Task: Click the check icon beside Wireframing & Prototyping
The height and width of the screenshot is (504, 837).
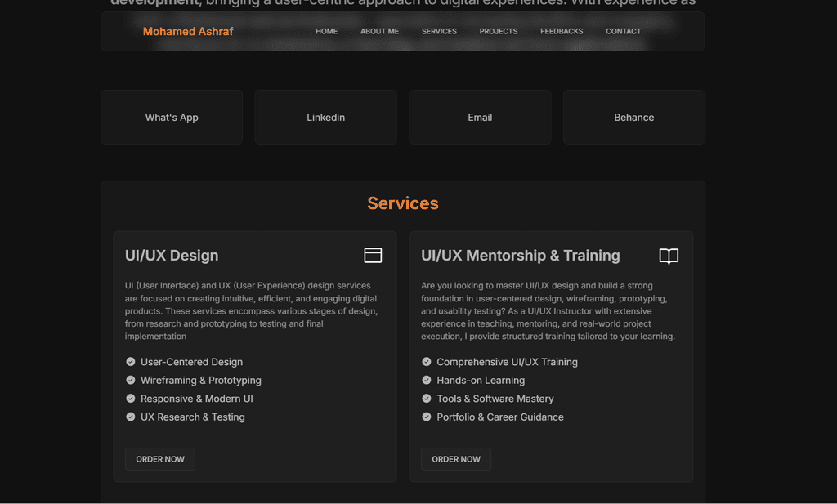Action: tap(130, 381)
